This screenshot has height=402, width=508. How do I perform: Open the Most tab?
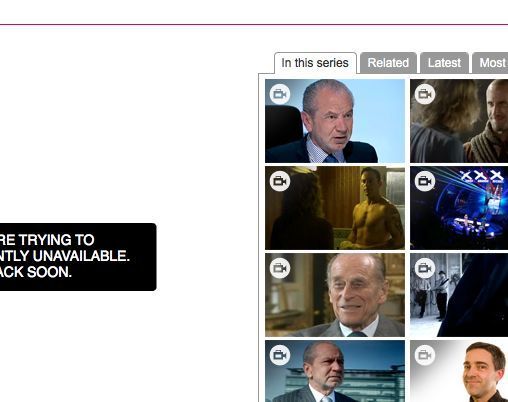[x=490, y=63]
